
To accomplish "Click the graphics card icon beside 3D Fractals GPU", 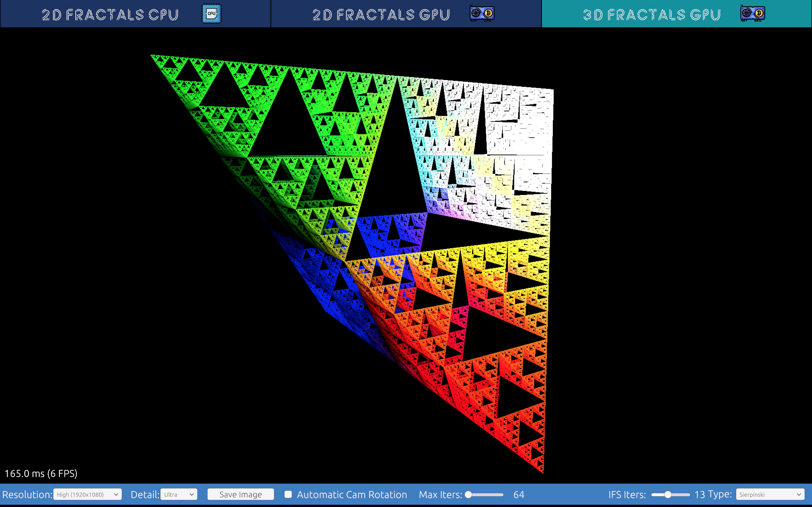I will pyautogui.click(x=753, y=14).
